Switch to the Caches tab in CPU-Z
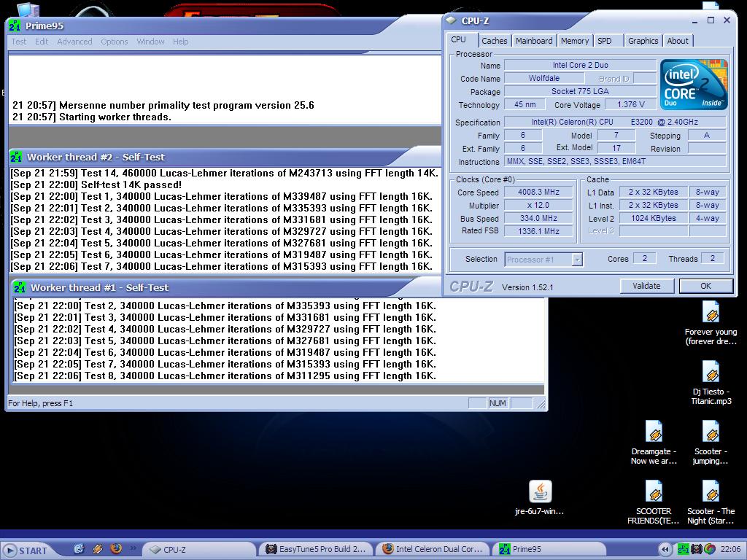 [495, 41]
